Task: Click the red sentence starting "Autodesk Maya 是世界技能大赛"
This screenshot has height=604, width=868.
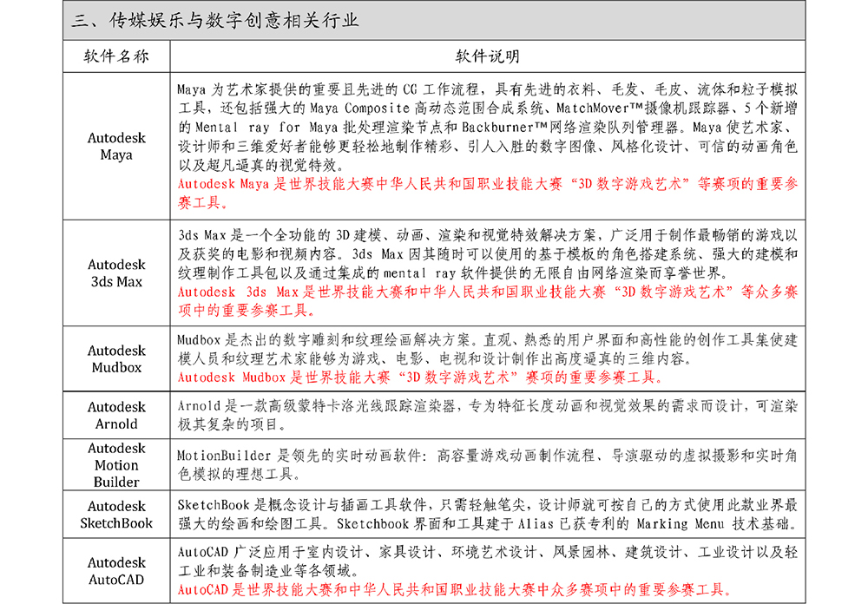Action: point(488,194)
